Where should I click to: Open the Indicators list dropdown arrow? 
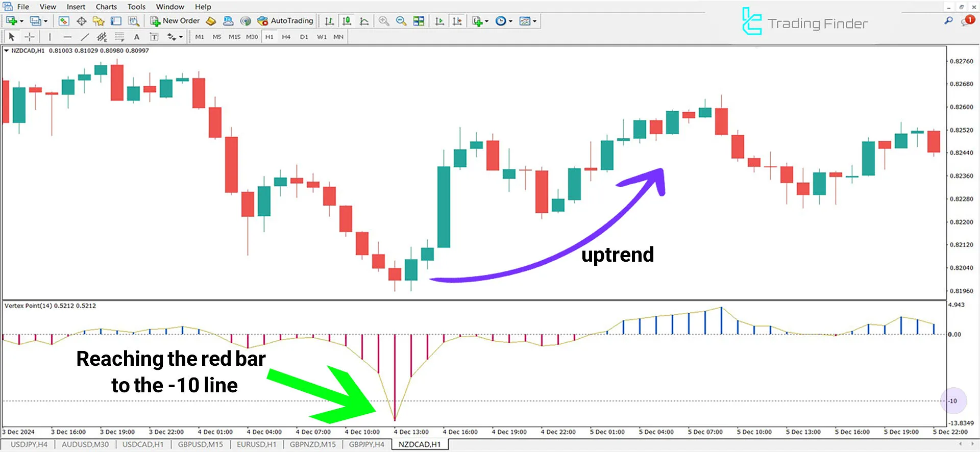point(487,21)
